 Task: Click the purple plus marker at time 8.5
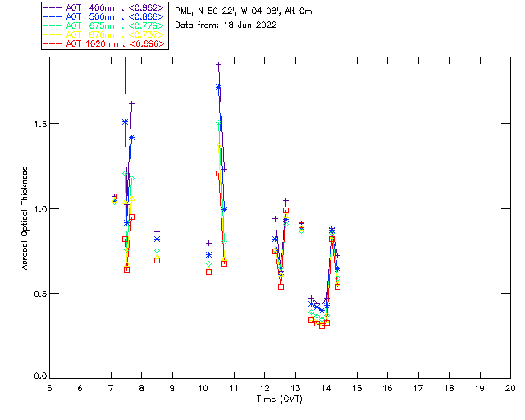(x=157, y=232)
